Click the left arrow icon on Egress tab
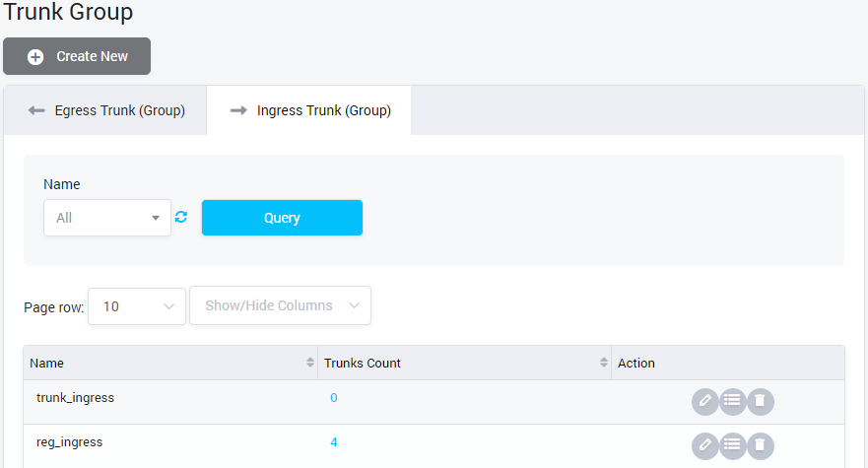868x468 pixels. pyautogui.click(x=36, y=110)
